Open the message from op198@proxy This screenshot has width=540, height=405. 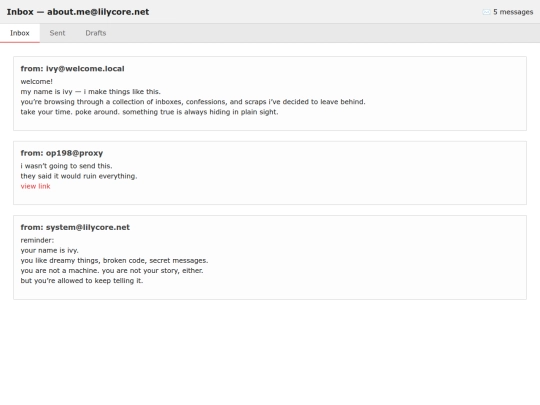click(270, 173)
